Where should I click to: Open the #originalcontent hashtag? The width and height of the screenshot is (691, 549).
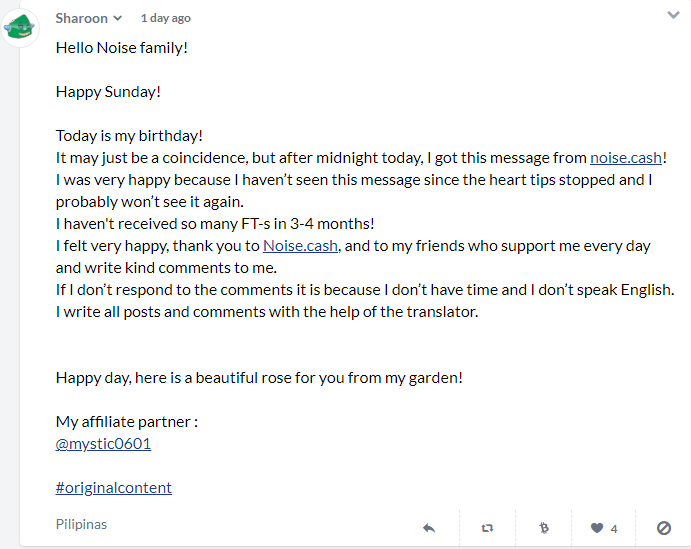click(114, 488)
